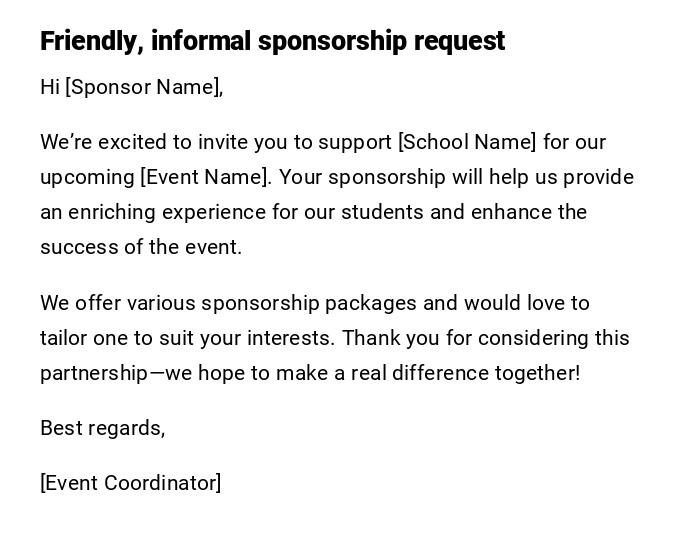Click the word "partnership" before the dash
700x546 pixels.
click(93, 373)
